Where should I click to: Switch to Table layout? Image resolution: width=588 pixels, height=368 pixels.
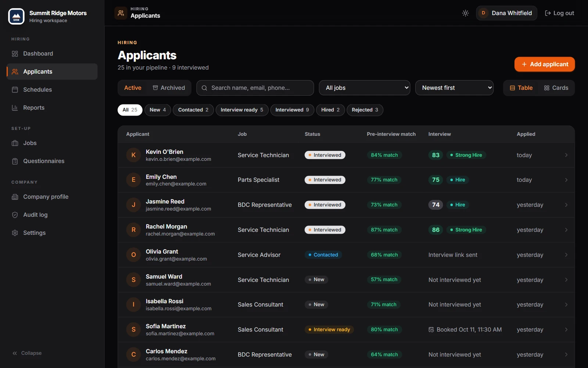coord(521,88)
